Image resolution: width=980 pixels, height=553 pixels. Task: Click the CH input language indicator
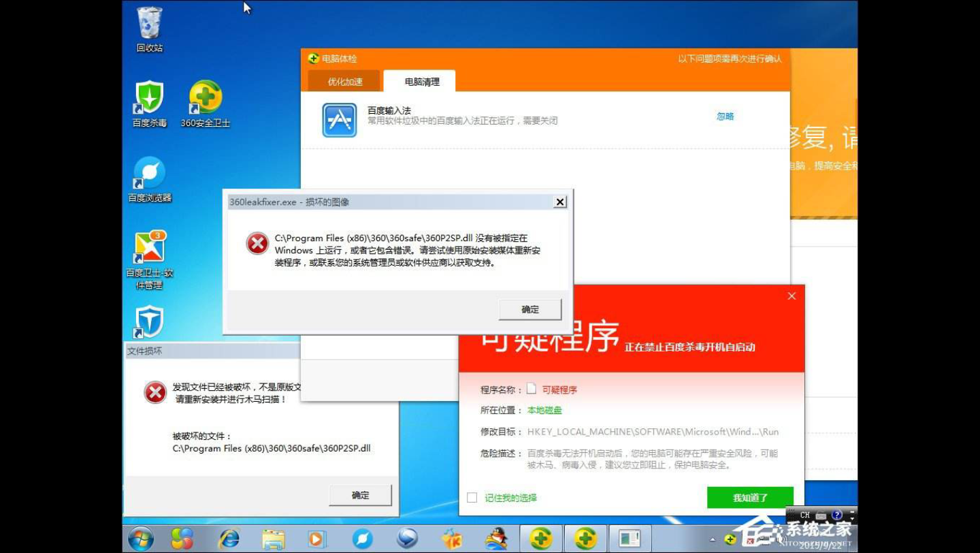(805, 515)
